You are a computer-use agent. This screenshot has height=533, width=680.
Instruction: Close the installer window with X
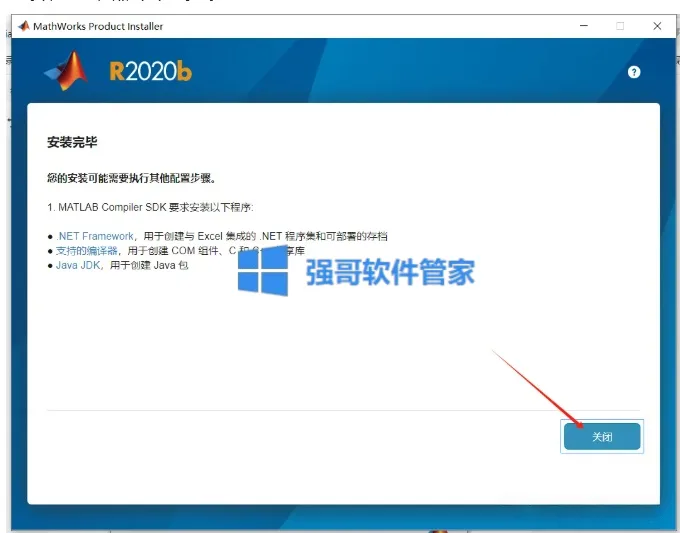(x=657, y=26)
